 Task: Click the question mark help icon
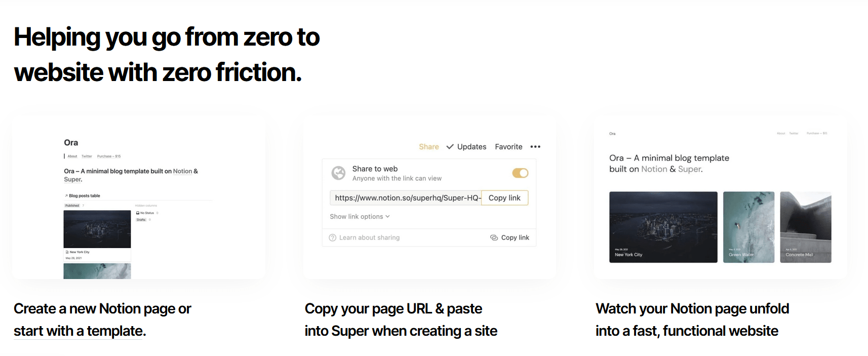tap(333, 238)
